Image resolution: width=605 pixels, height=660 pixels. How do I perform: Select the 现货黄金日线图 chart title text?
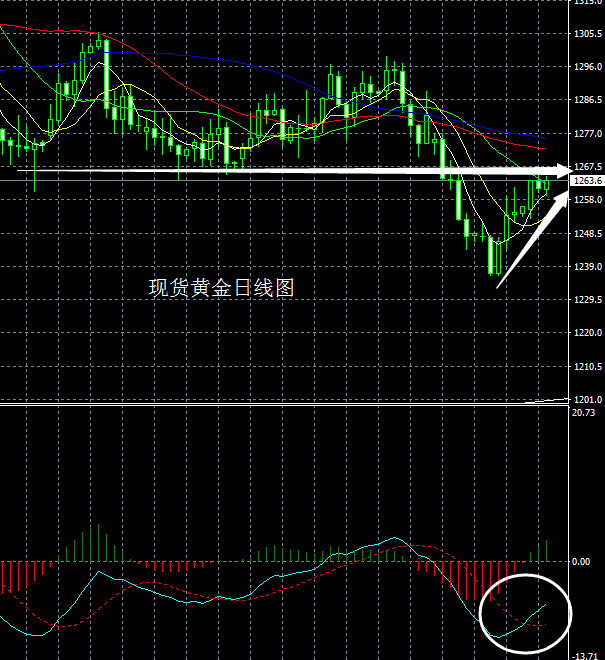[221, 288]
